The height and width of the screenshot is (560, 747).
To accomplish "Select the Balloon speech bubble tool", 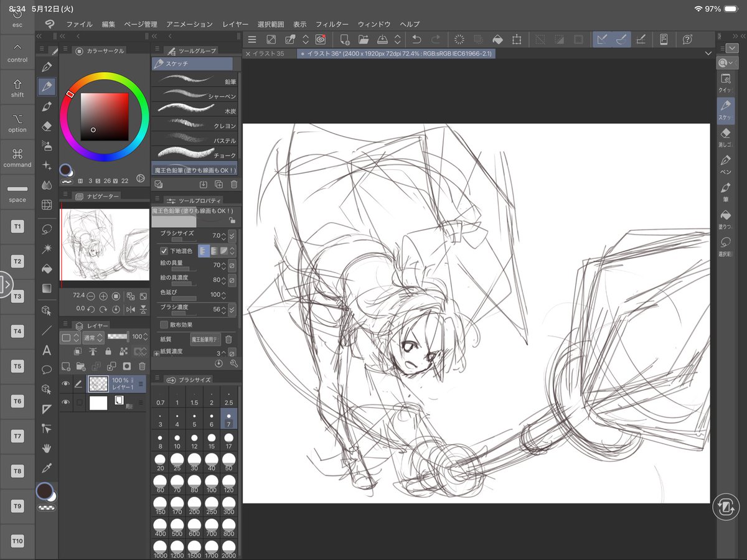I will pos(47,369).
